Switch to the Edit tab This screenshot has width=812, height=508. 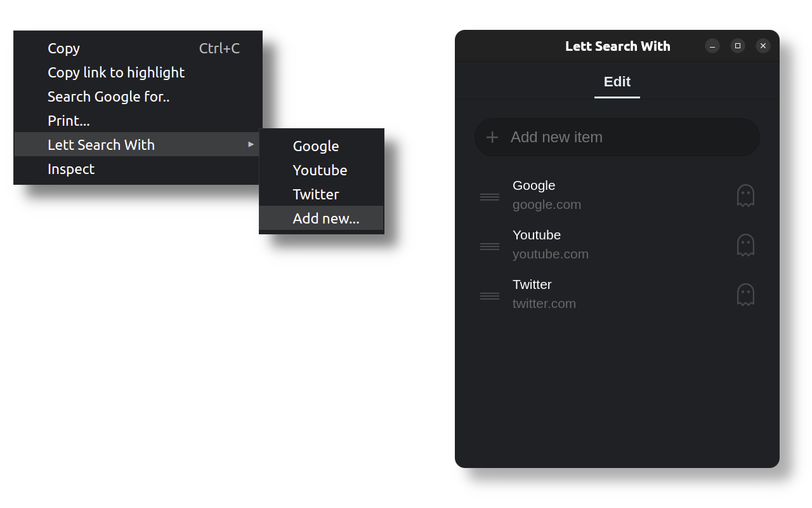coord(617,82)
